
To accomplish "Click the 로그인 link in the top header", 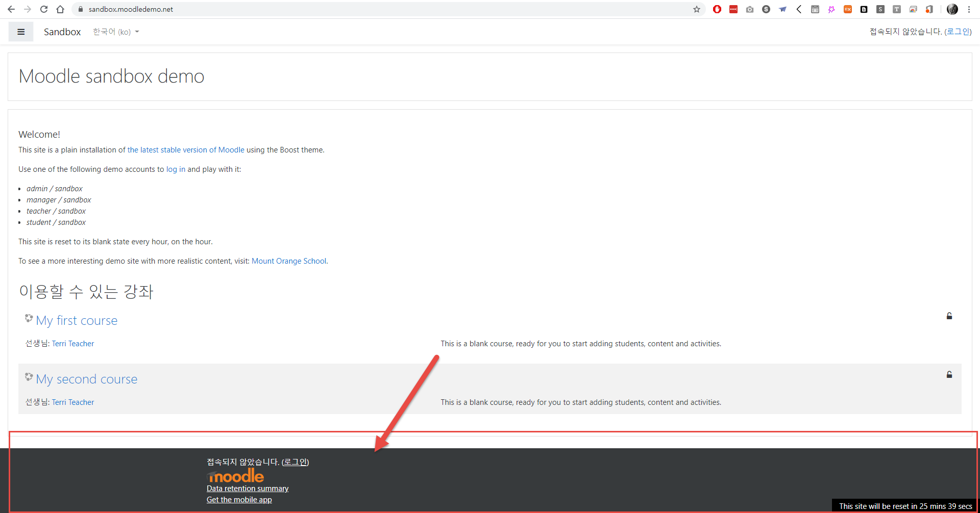I will 958,32.
